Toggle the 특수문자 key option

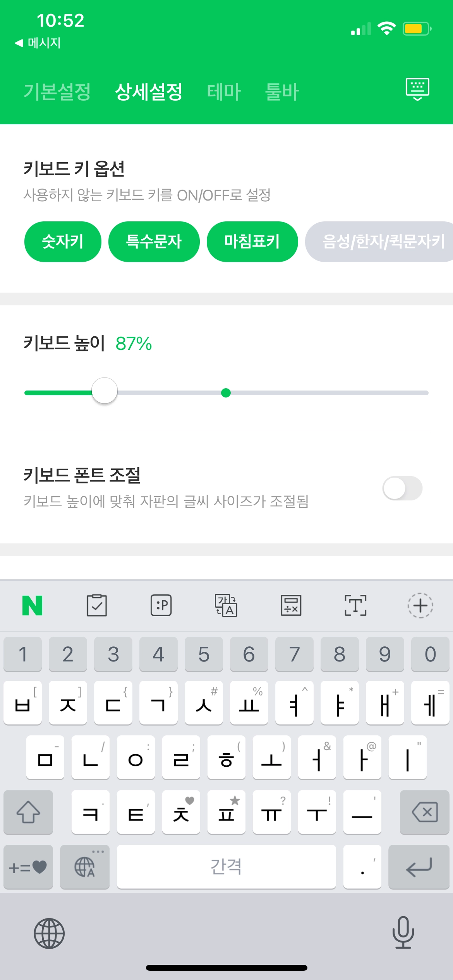154,242
